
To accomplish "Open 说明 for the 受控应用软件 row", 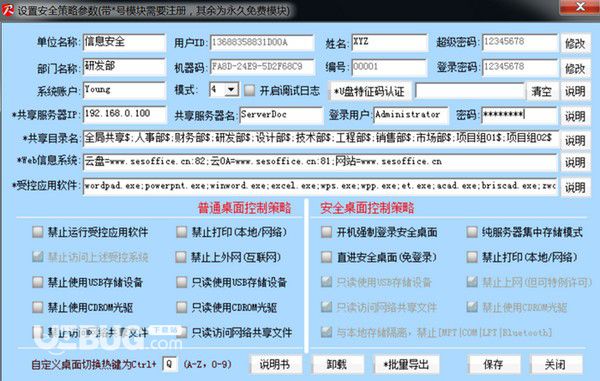I will pos(575,187).
